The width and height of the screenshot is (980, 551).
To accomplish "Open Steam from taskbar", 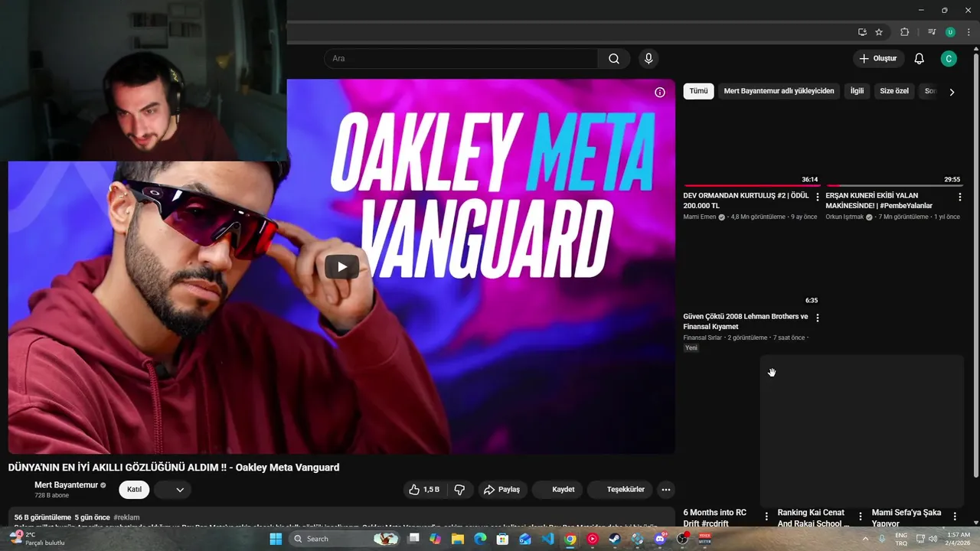I will (x=615, y=539).
